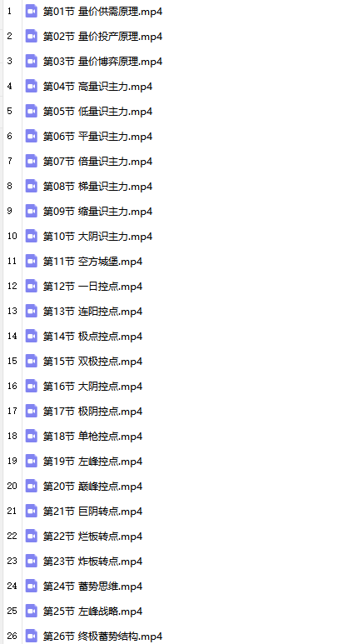Select 第05节 低量识主力.mp4 file name

(97, 112)
